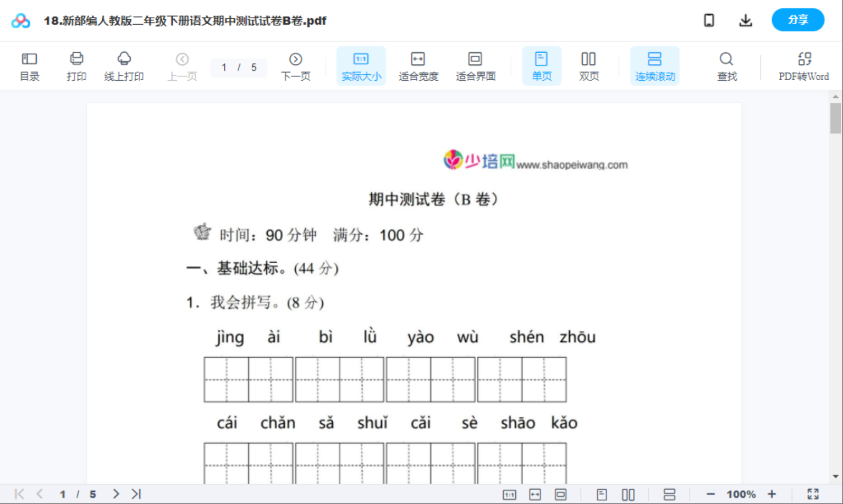Click the zoom plus button in bottom bar
The width and height of the screenshot is (843, 504).
[772, 494]
